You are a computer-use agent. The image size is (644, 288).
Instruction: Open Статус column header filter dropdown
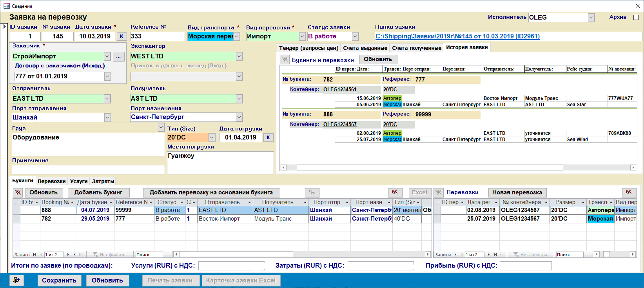click(x=181, y=203)
